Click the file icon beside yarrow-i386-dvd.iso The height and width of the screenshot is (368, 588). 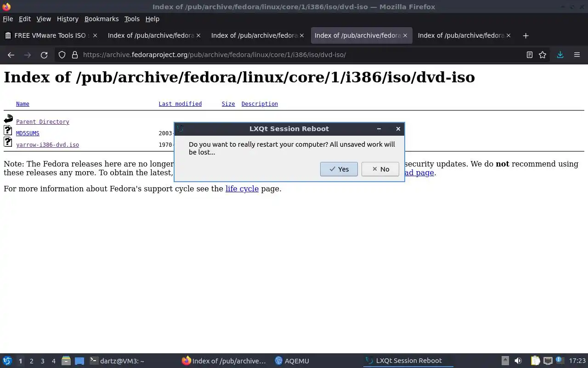click(8, 142)
